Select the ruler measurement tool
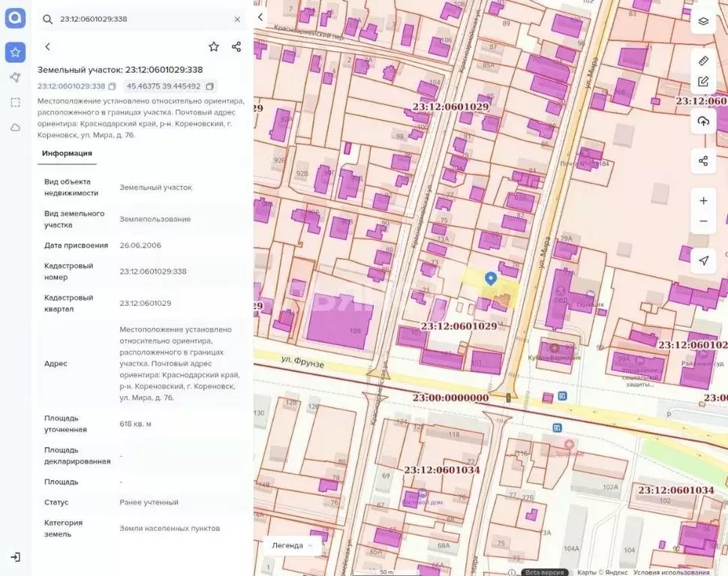This screenshot has width=728, height=576. pos(702,61)
